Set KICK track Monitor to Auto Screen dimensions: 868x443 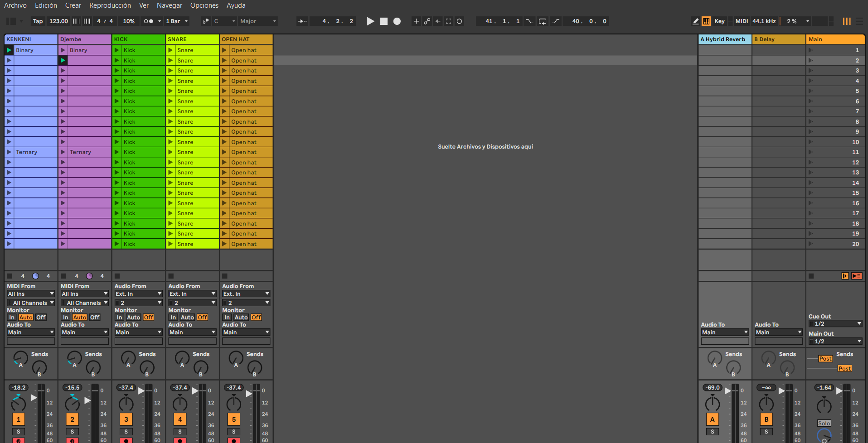point(133,318)
